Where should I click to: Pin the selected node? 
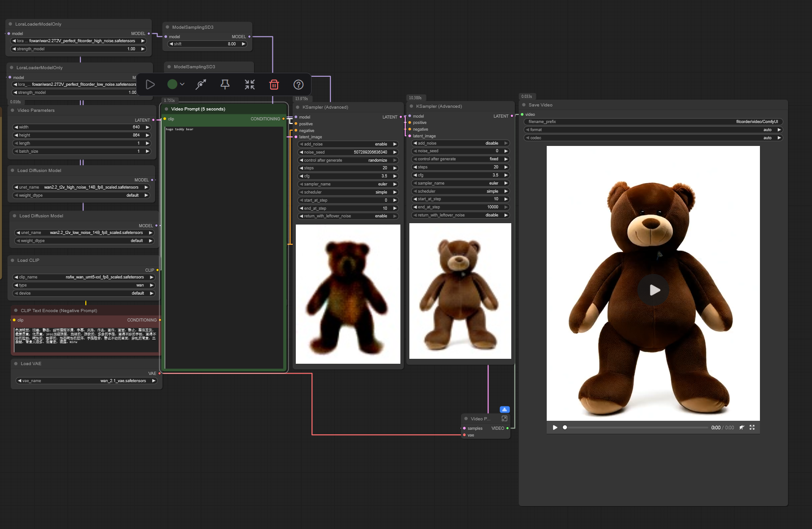[225, 84]
